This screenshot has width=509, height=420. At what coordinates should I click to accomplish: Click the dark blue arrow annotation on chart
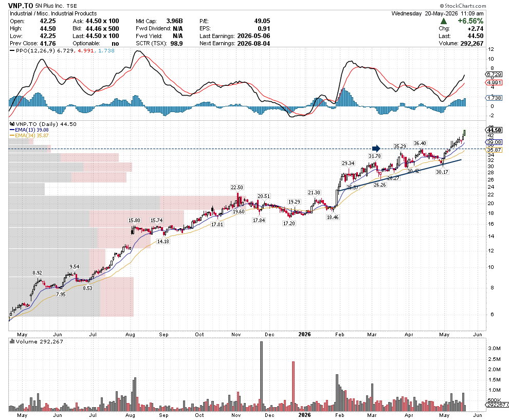376,149
